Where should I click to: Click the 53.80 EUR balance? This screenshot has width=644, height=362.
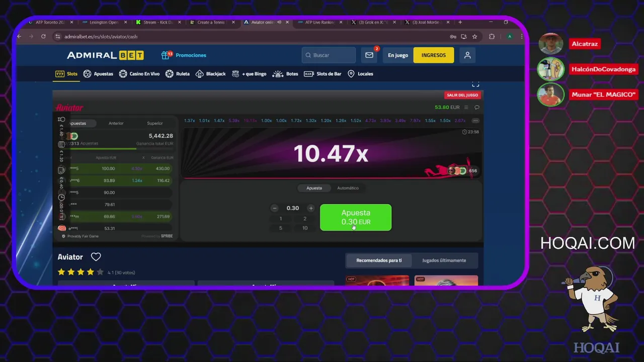[x=447, y=107]
